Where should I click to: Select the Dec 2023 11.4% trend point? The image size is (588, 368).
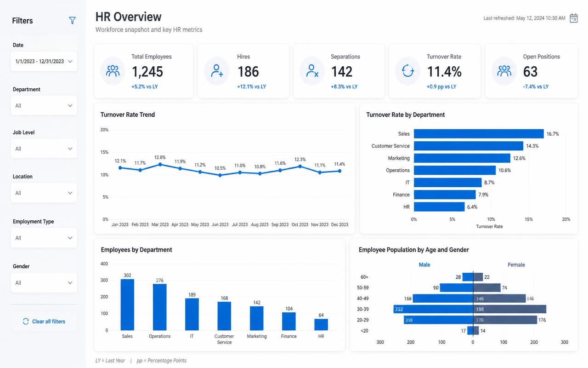coord(339,171)
